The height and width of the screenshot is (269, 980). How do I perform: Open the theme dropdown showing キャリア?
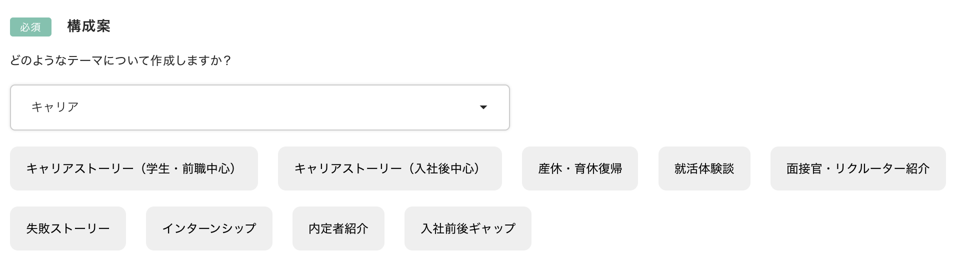tap(259, 107)
